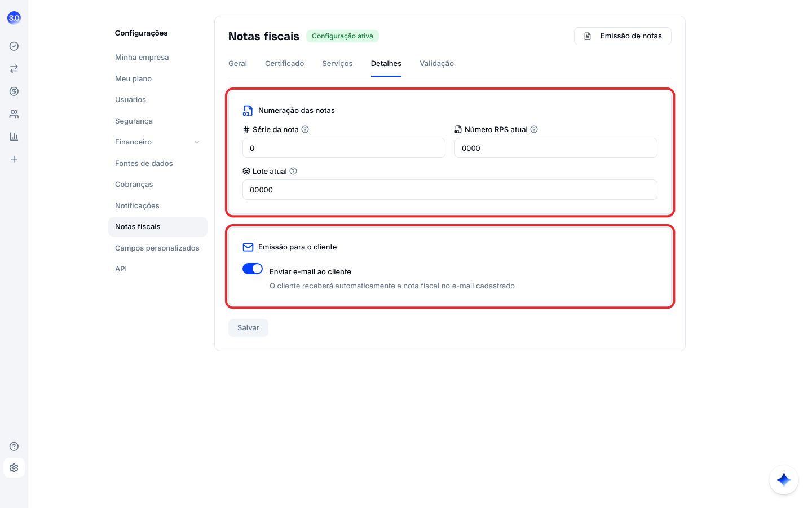Click the Série da nota input field
Screen dimensions: 812x508
tap(344, 148)
